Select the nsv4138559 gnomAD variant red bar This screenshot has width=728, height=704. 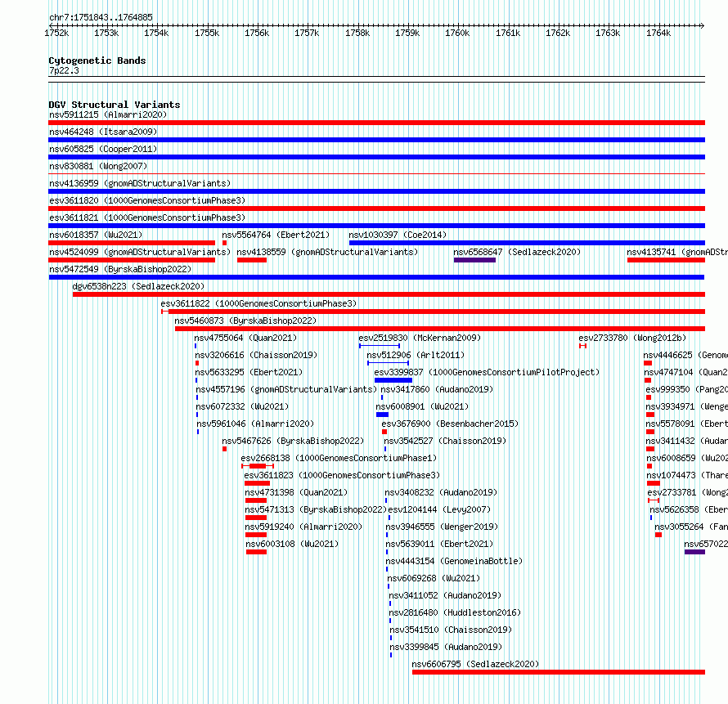(252, 260)
